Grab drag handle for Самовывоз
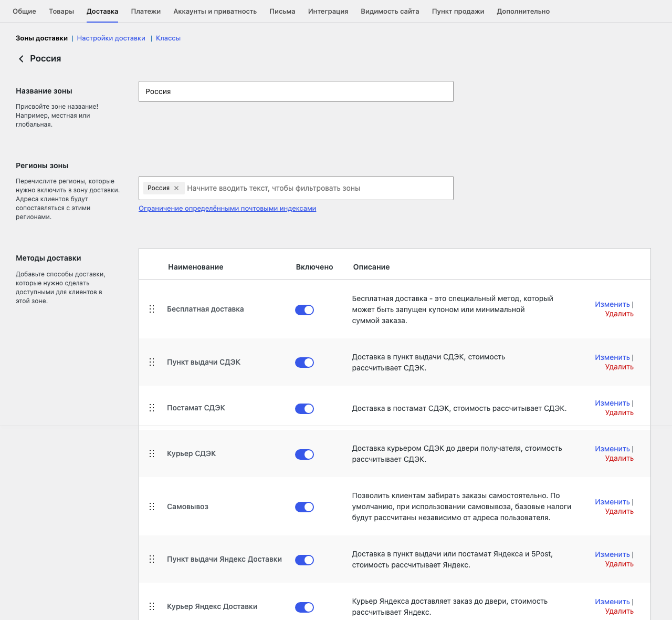Image resolution: width=672 pixels, height=620 pixels. click(x=152, y=507)
